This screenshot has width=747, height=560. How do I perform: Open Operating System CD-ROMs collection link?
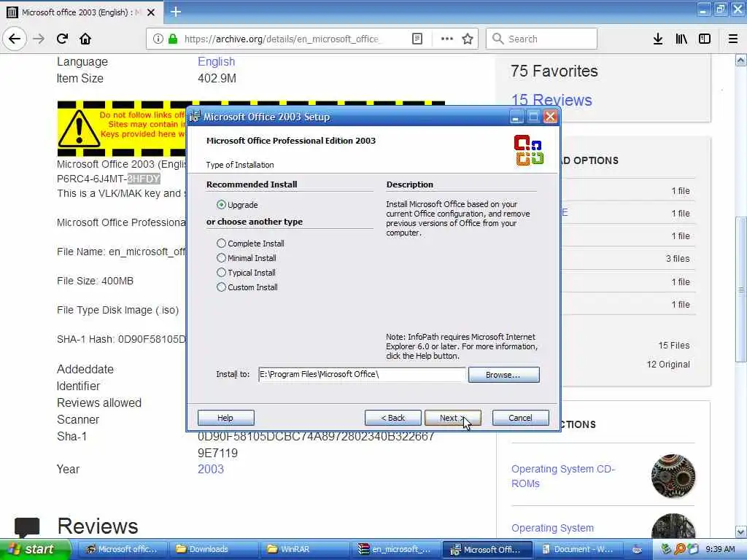point(563,476)
